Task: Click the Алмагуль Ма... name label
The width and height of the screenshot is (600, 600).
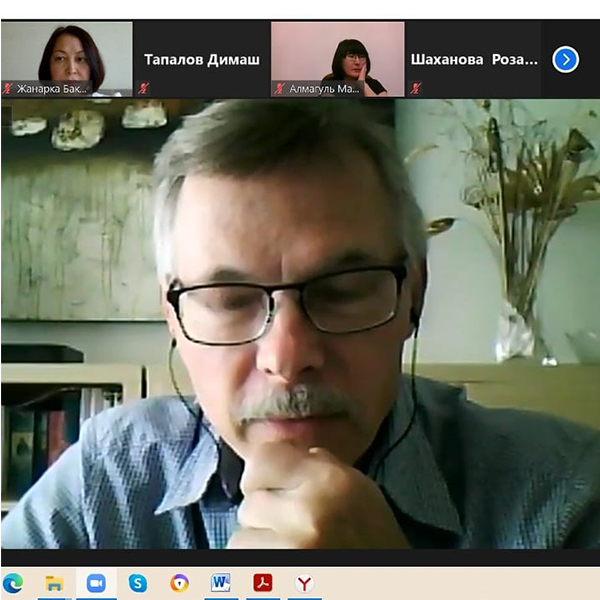Action: tap(324, 89)
